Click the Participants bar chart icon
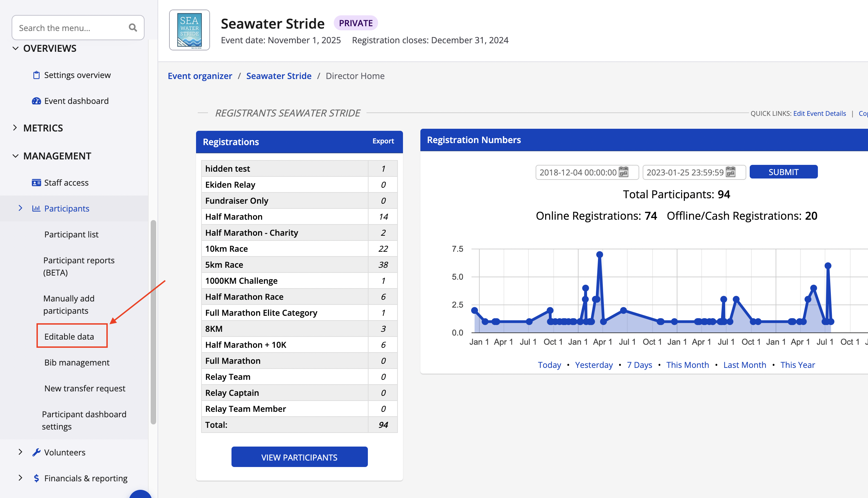The height and width of the screenshot is (498, 868). coord(36,208)
